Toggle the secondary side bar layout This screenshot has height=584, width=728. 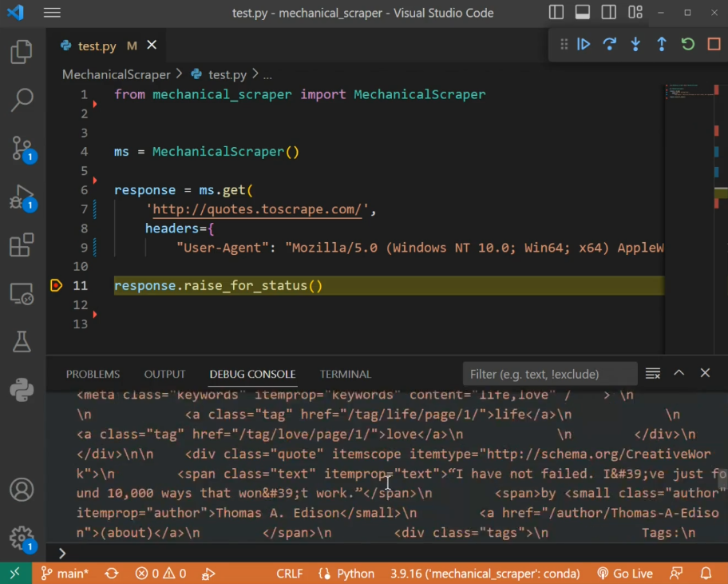609,13
